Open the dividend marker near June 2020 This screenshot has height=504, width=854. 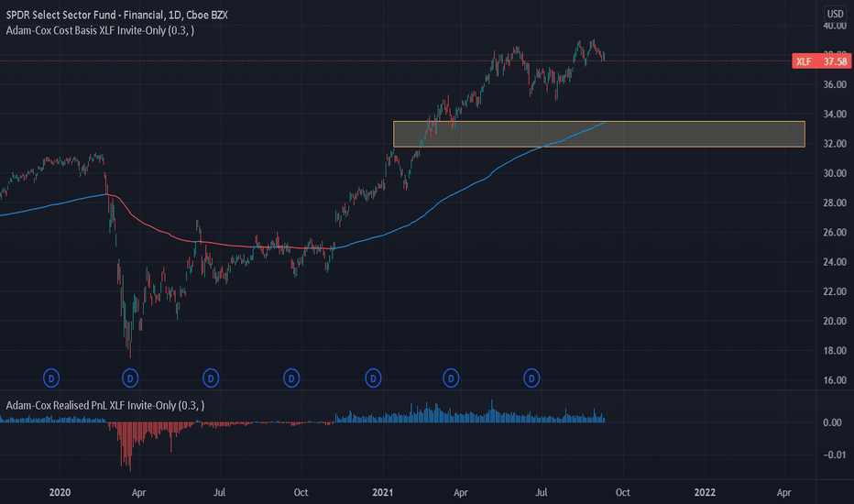pos(211,378)
